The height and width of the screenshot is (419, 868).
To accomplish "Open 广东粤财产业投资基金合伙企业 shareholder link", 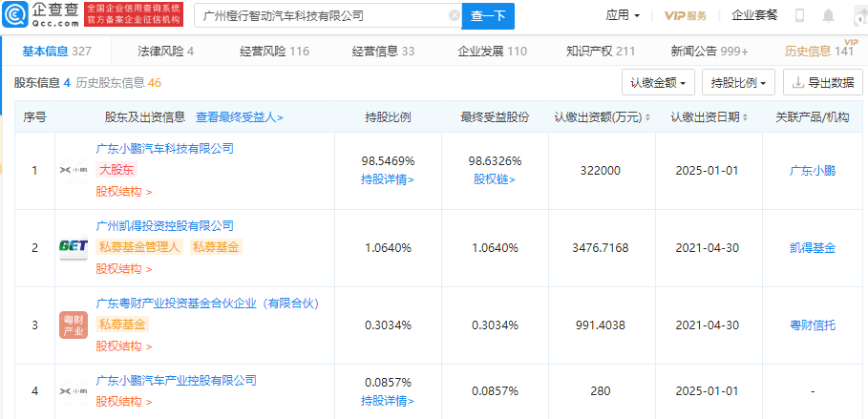I will (x=207, y=304).
